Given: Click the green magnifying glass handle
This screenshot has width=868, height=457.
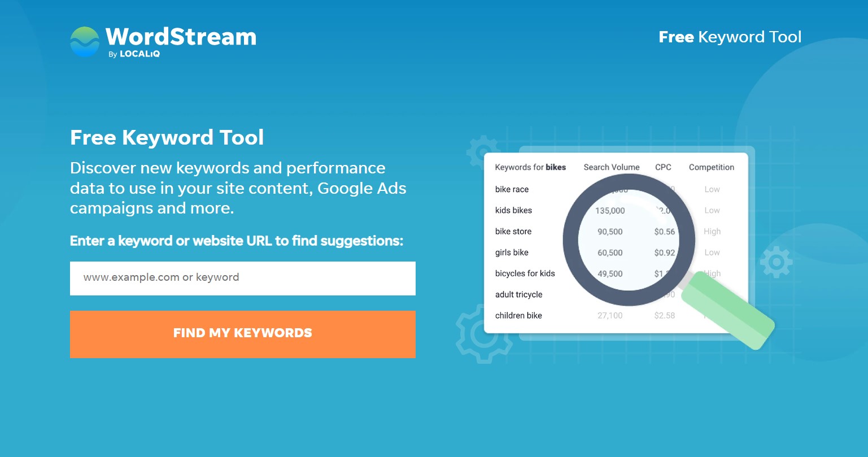Looking at the screenshot, I should click(x=729, y=310).
